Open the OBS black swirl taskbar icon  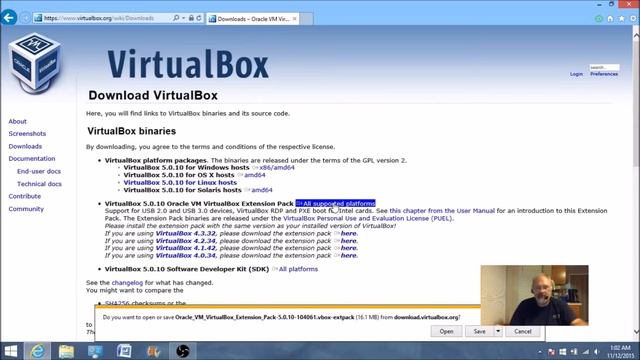182,351
